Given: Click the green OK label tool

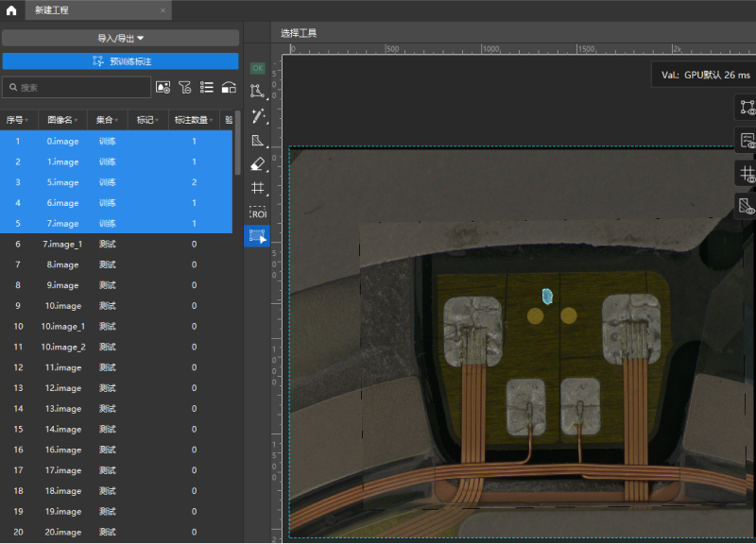Looking at the screenshot, I should tap(257, 68).
